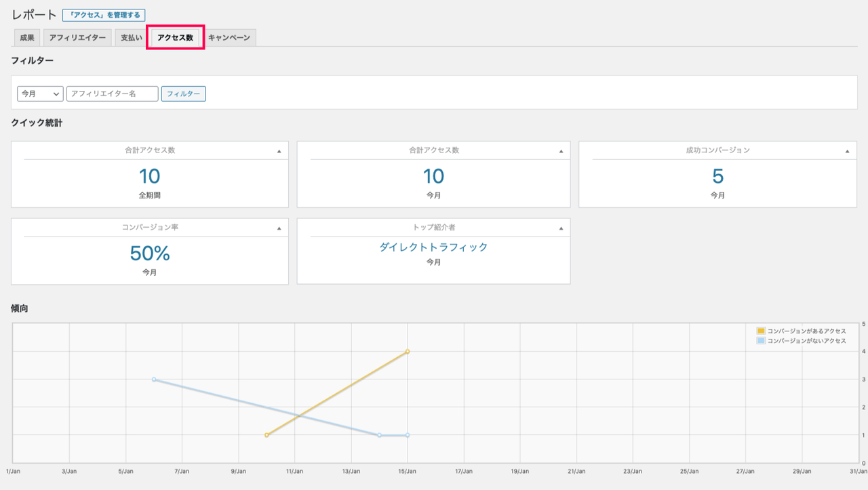Click the blue data point at 15/Jan
The image size is (868, 490).
[x=408, y=435]
